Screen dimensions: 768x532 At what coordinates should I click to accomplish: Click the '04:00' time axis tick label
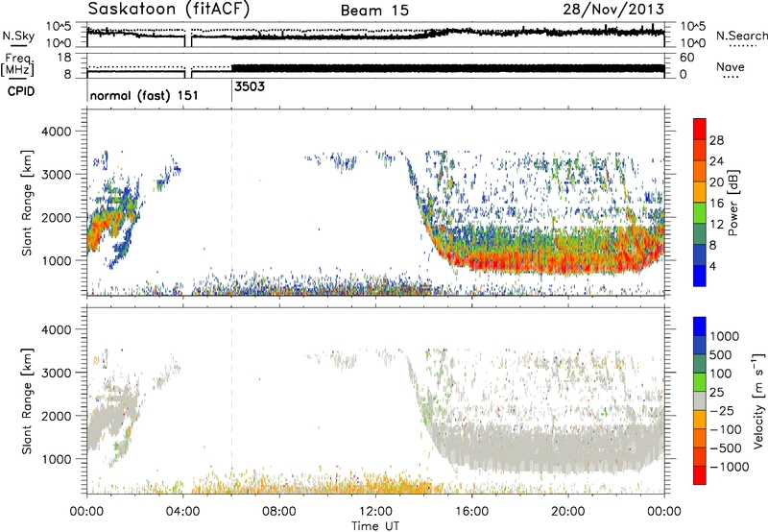(183, 512)
